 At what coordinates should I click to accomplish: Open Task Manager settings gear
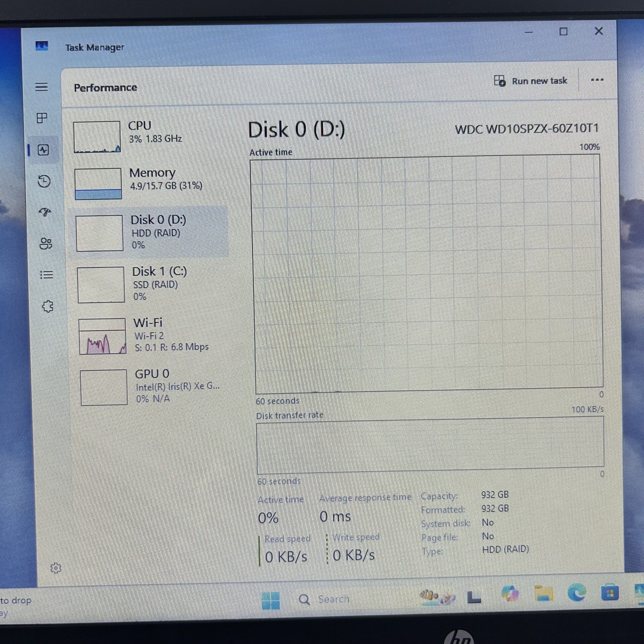tap(56, 568)
